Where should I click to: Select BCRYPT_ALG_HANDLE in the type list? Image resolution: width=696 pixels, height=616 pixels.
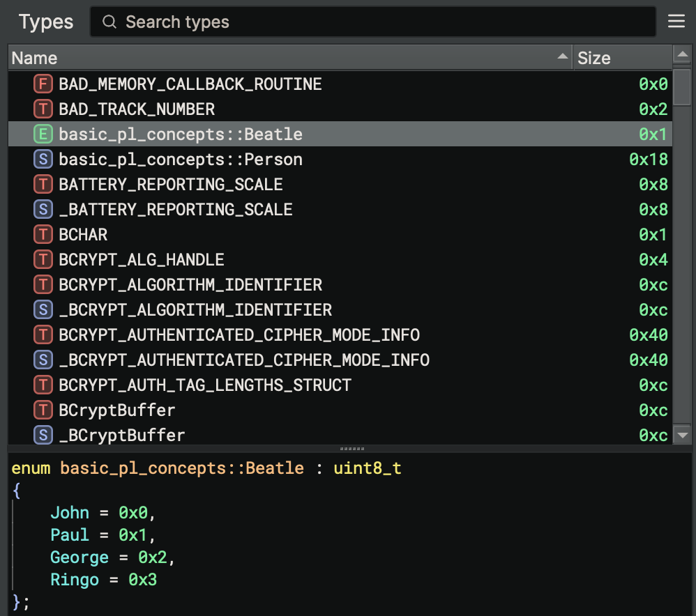click(142, 260)
